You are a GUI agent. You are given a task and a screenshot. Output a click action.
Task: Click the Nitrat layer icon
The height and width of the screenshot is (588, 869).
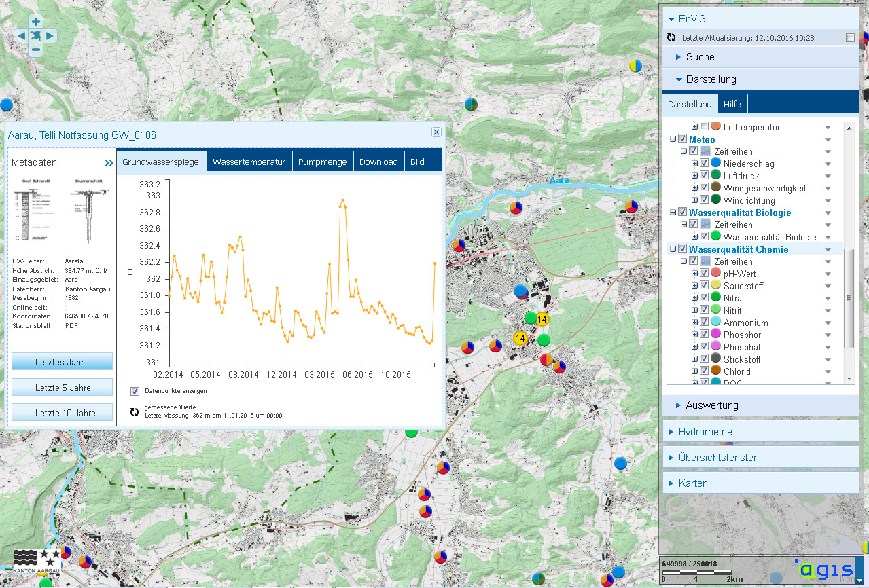point(715,297)
